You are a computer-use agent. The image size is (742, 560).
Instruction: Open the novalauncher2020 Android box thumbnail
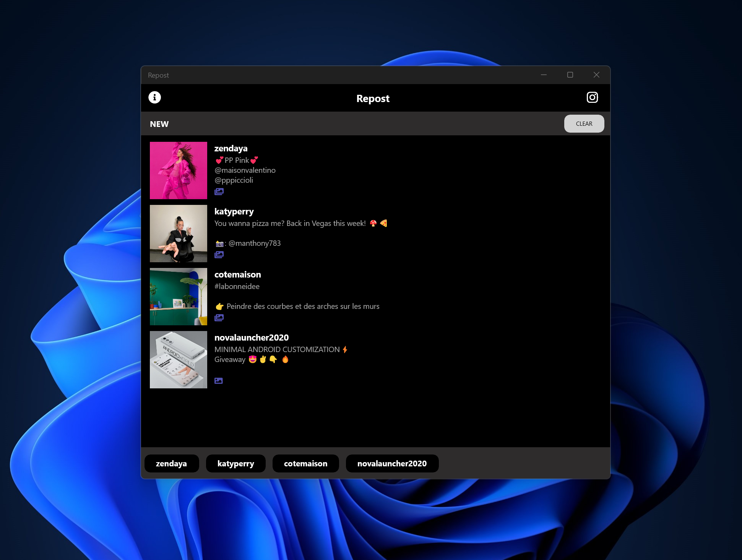coord(178,359)
